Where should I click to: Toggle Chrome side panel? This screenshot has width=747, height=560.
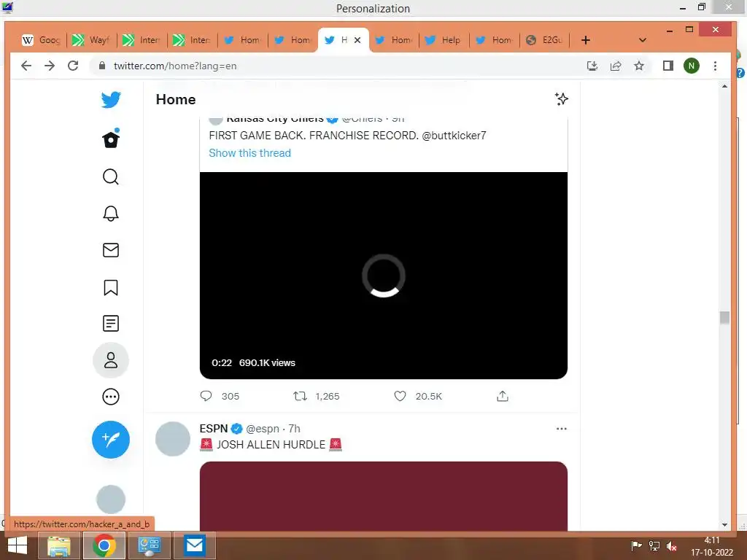click(668, 66)
